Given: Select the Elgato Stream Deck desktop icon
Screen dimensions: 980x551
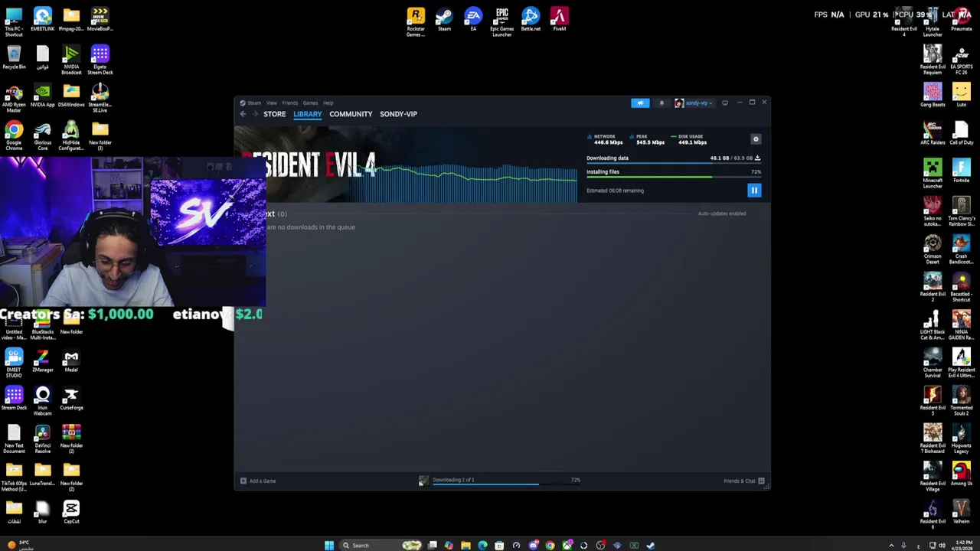Looking at the screenshot, I should click(100, 60).
